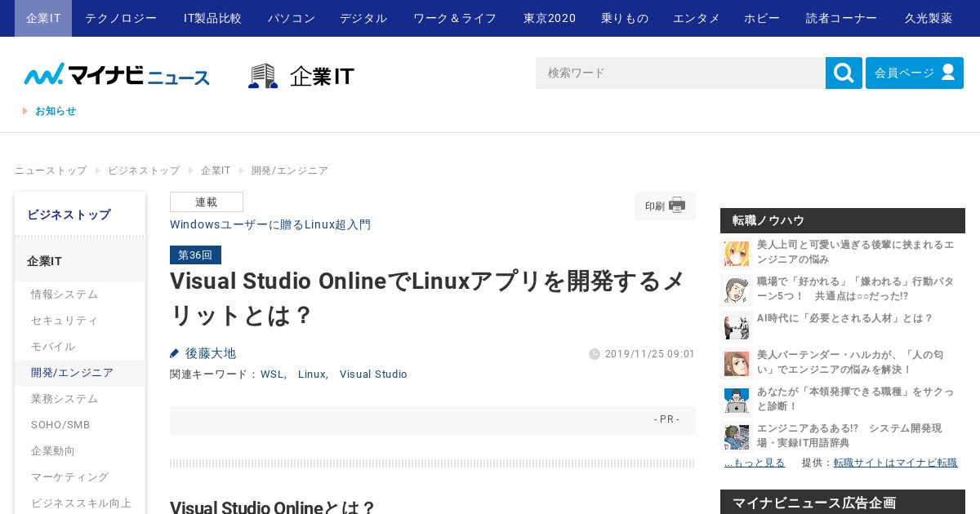Select パソコン in top navigation
980x514 pixels.
click(292, 18)
